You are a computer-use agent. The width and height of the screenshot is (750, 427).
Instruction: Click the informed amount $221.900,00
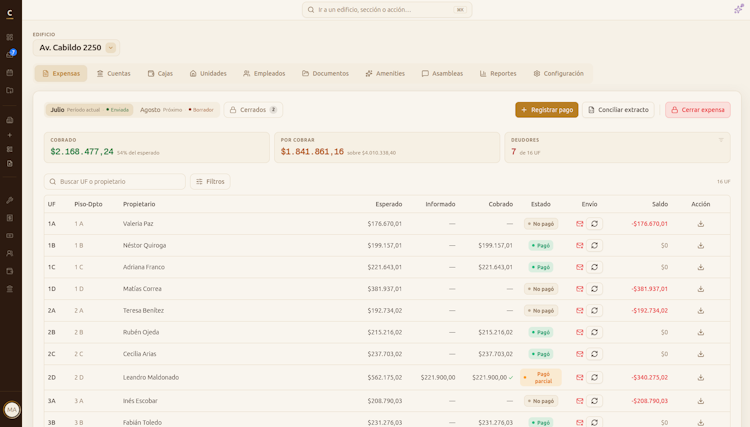click(x=438, y=377)
